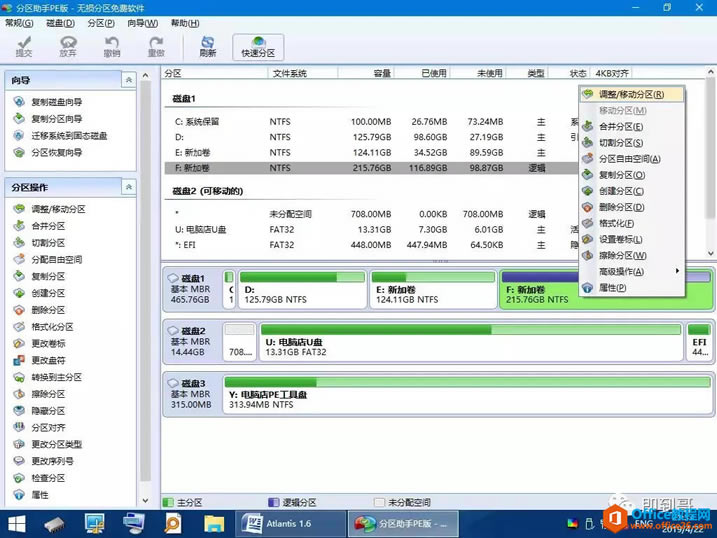Click the Y: 电脑店PE工具盘 disk map block
Viewport: 717px width, 538px height.
click(x=468, y=394)
